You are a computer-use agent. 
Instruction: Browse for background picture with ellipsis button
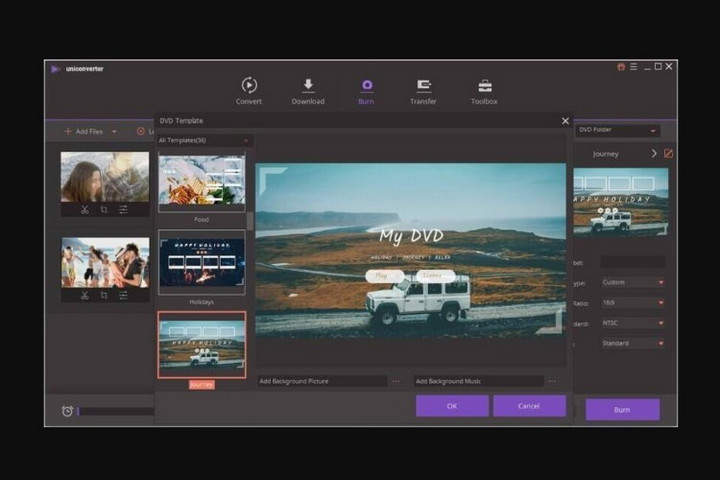point(396,381)
